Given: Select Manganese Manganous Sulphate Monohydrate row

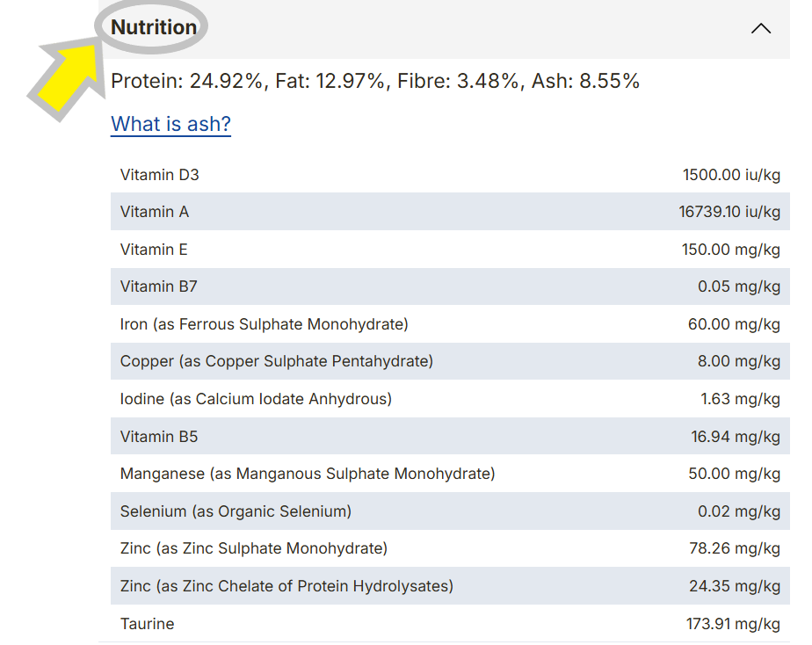Looking at the screenshot, I should (x=450, y=474).
